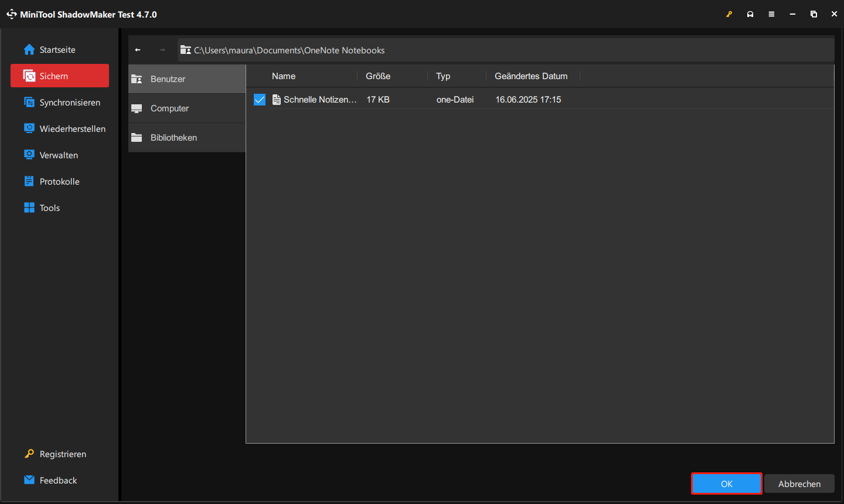
Task: Click the Bibliotheken folder icon
Action: 137,138
